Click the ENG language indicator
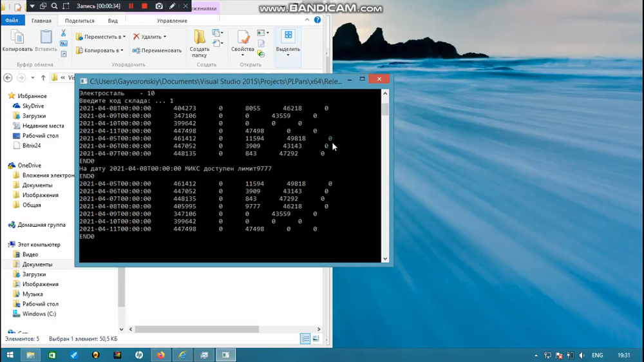Image resolution: width=644 pixels, height=362 pixels. (597, 356)
